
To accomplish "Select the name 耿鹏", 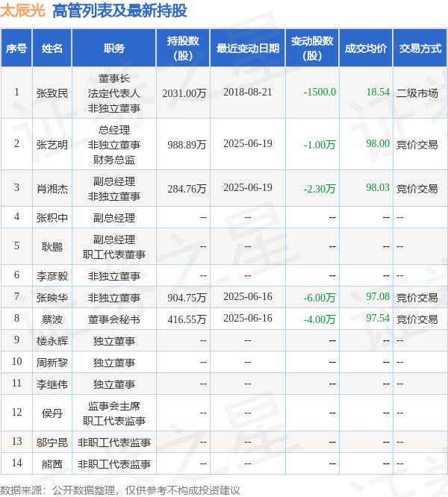I will coord(52,246).
